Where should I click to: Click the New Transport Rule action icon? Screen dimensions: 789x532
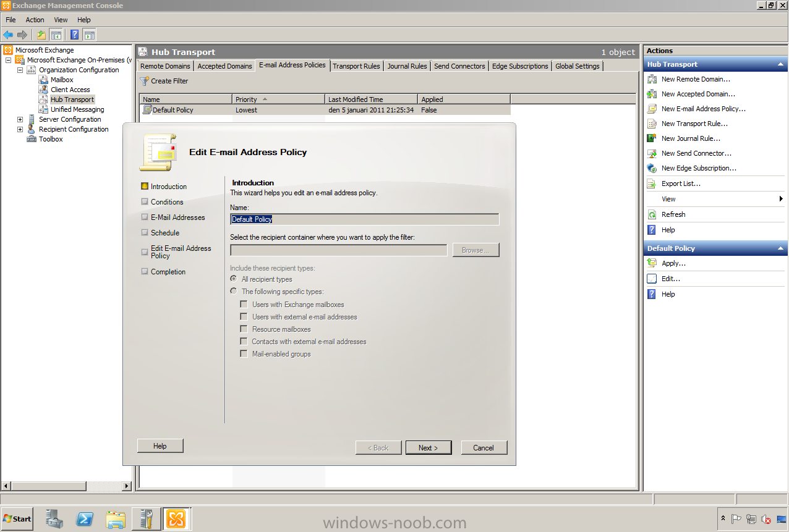[652, 124]
